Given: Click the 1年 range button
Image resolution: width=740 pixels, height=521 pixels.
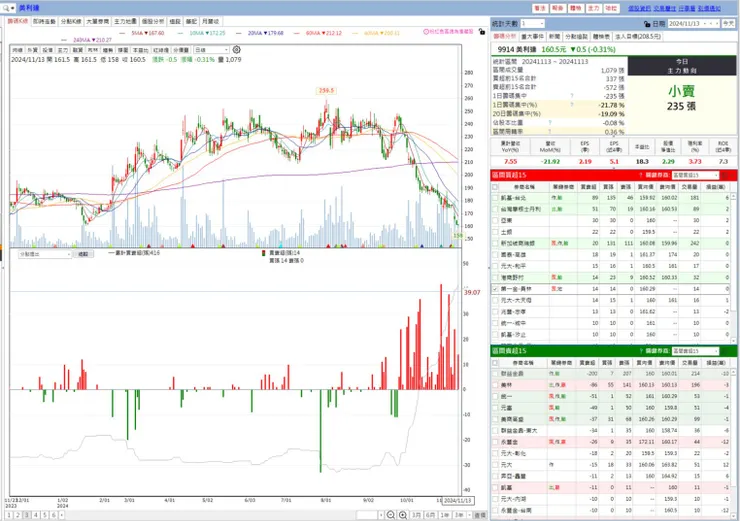Looking at the screenshot, I should click(x=445, y=515).
